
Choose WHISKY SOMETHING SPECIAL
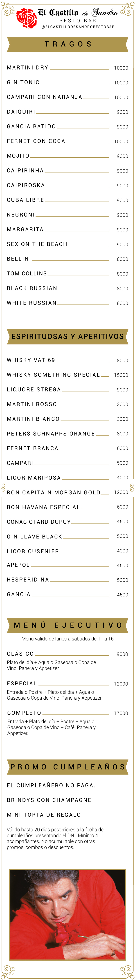click(54, 375)
